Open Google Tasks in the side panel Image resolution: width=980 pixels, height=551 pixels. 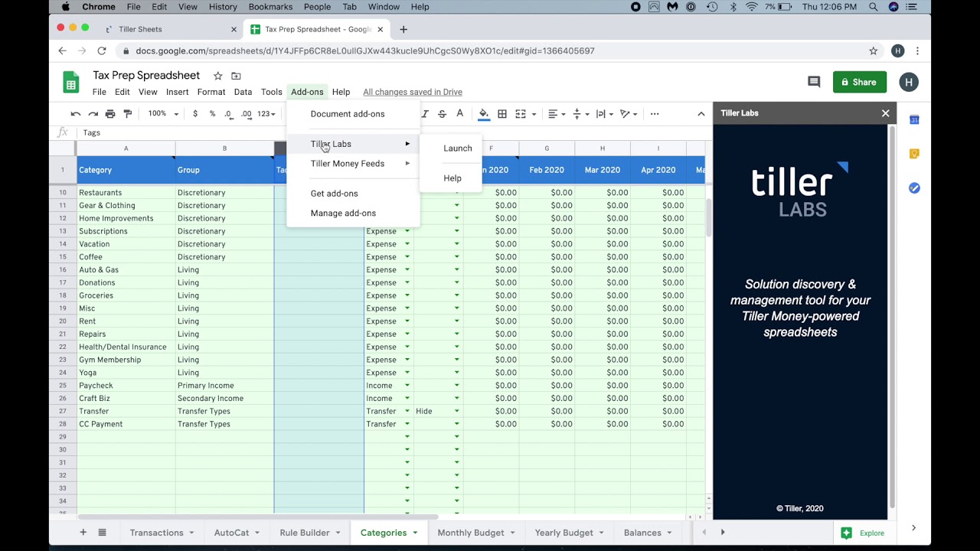coord(914,188)
